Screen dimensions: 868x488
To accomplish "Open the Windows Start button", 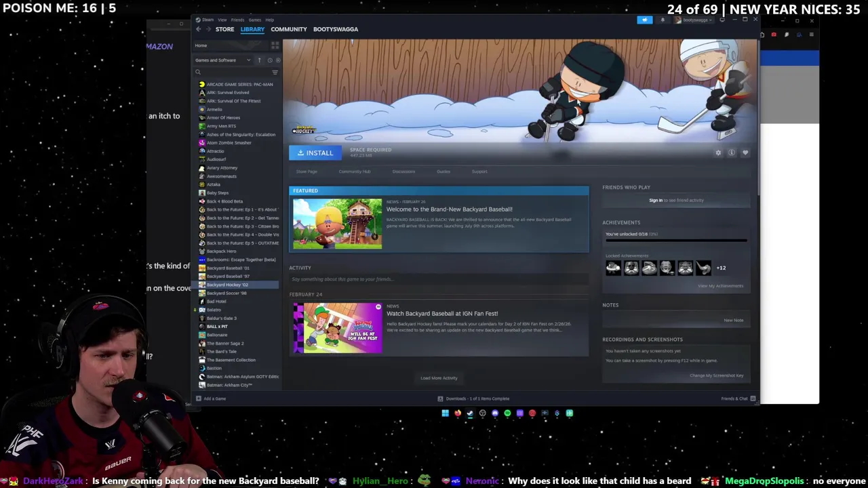I will [446, 413].
